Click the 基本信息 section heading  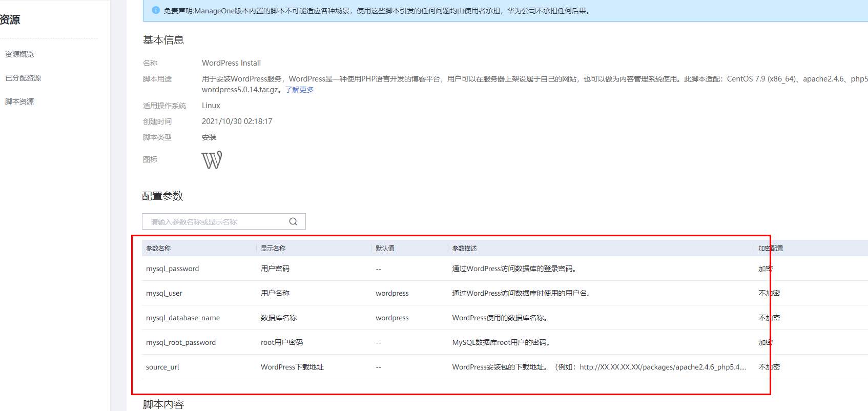[163, 40]
